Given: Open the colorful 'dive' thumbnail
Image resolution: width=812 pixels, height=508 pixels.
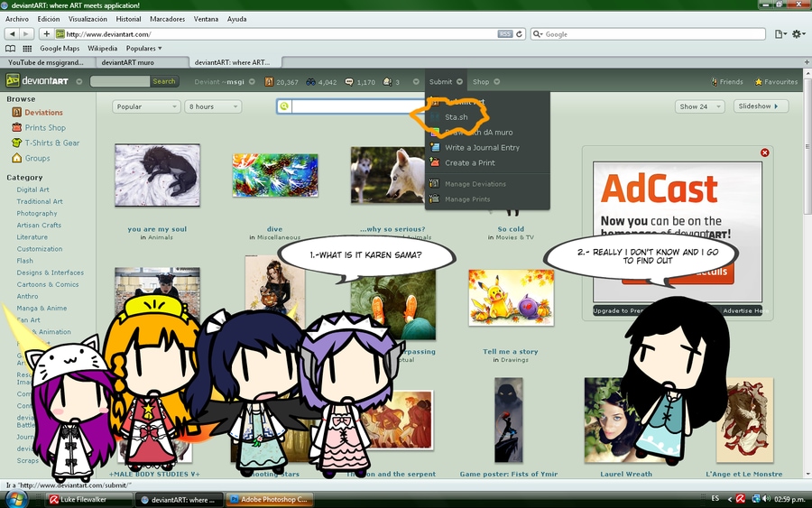Looking at the screenshot, I should tap(275, 175).
